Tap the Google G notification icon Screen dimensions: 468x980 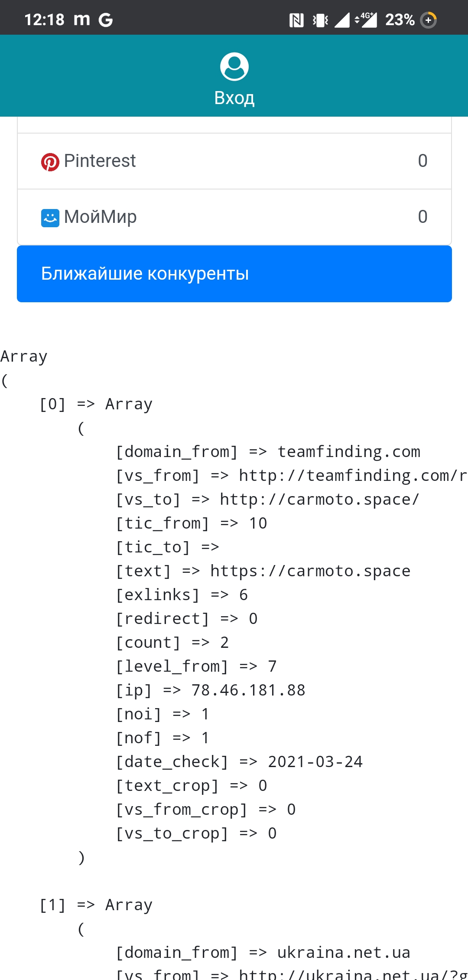pyautogui.click(x=105, y=20)
